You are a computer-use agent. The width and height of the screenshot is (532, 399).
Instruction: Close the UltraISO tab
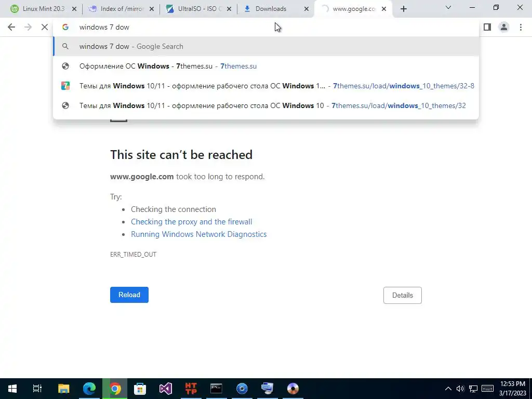(229, 9)
